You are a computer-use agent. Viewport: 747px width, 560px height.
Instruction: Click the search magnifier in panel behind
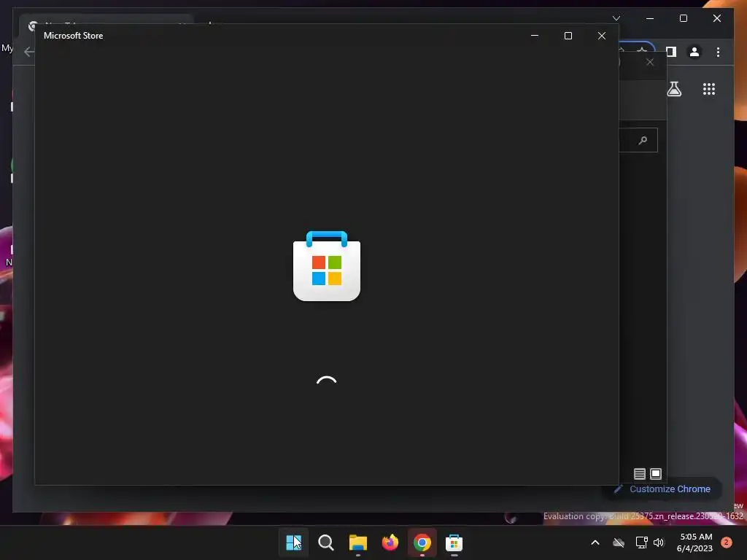click(x=643, y=140)
